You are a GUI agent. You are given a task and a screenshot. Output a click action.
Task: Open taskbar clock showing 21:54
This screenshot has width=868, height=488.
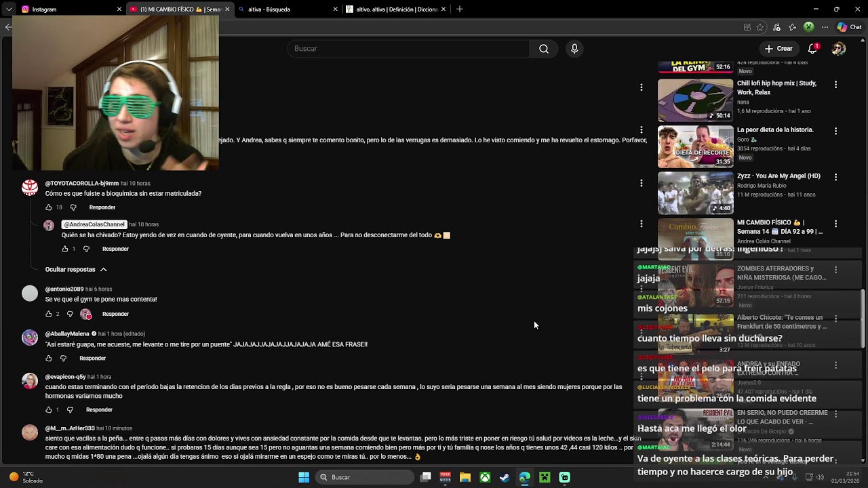coord(846,477)
